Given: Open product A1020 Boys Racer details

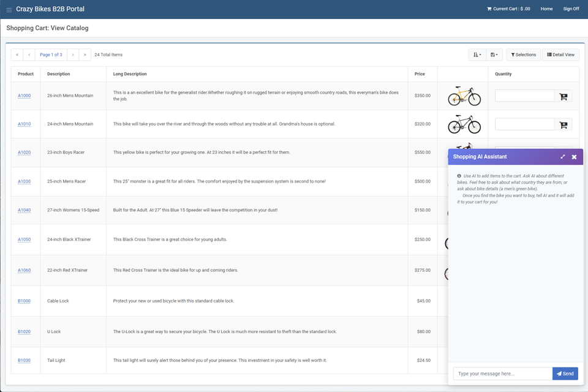Looking at the screenshot, I should 24,152.
